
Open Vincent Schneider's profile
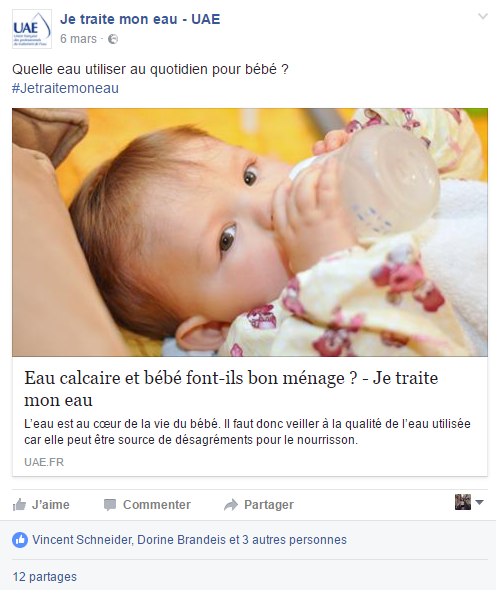point(82,540)
